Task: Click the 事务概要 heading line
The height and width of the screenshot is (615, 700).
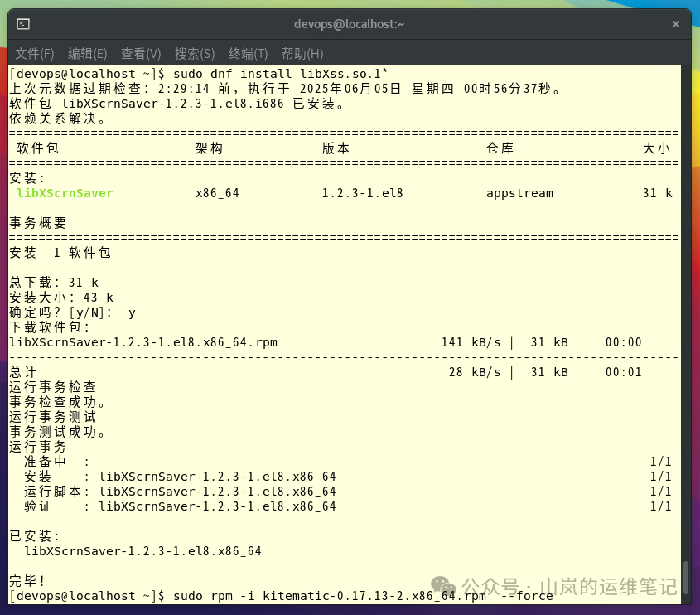Action: click(x=38, y=222)
